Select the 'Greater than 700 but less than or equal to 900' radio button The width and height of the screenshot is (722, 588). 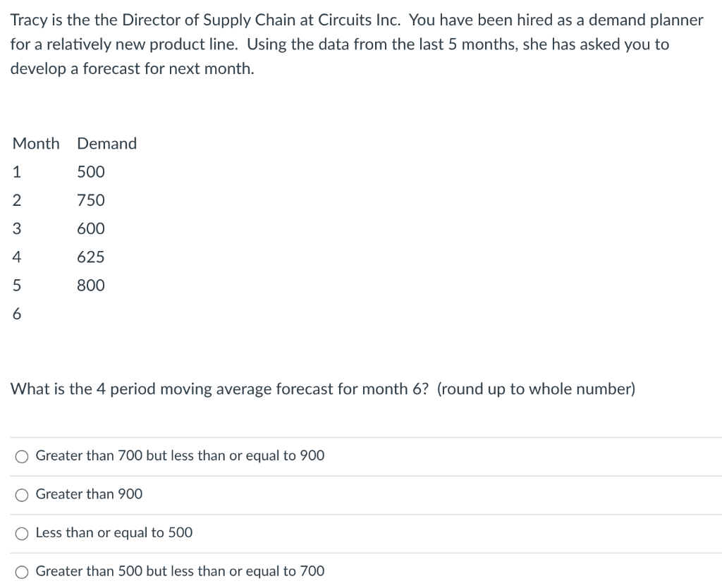[x=21, y=456]
